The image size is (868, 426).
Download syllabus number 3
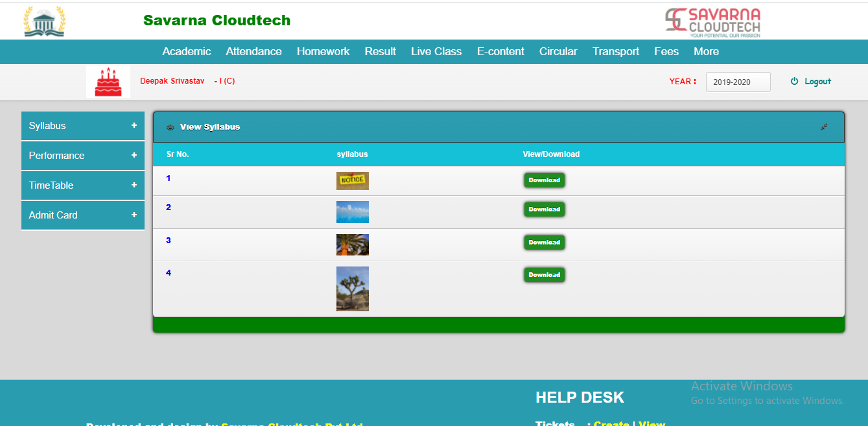(544, 243)
